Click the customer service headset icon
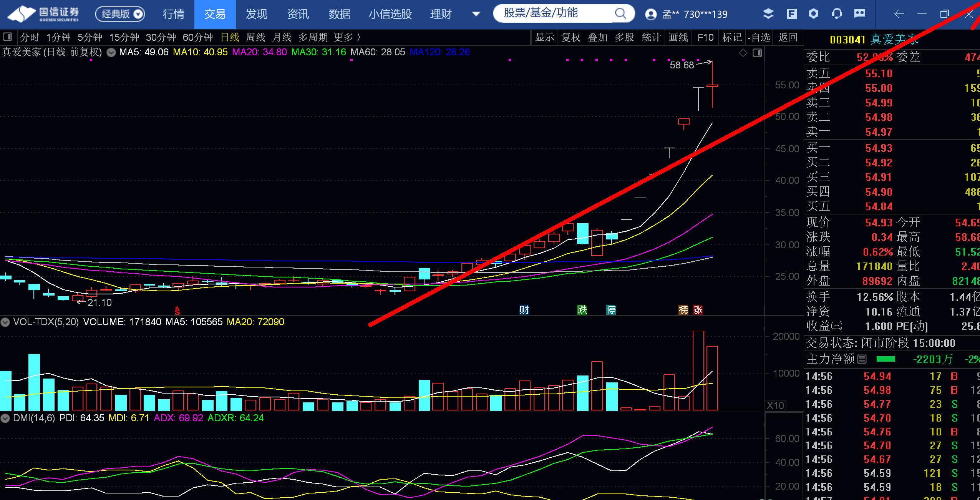The width and height of the screenshot is (980, 500). click(x=837, y=14)
